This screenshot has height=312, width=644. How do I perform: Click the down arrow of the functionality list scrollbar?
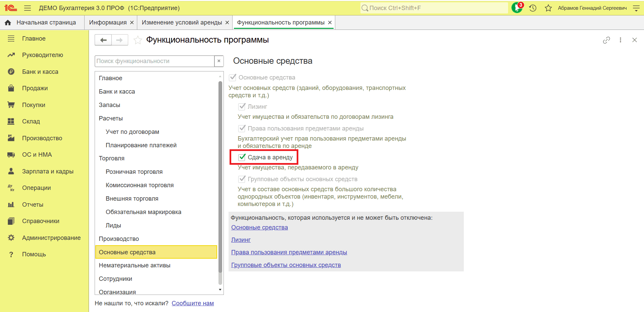point(220,290)
